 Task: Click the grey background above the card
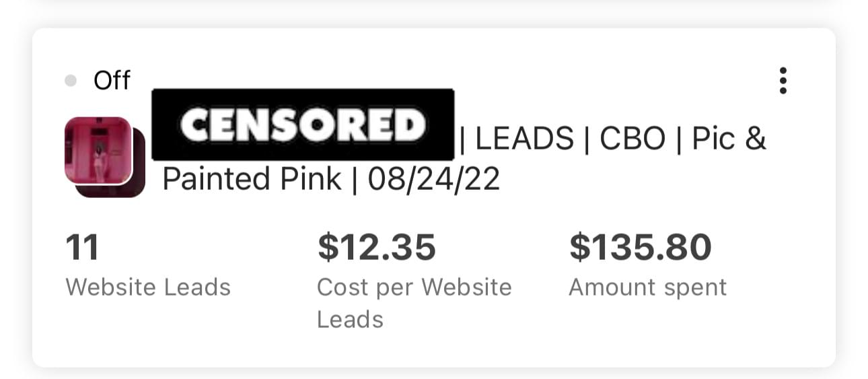pos(434,12)
